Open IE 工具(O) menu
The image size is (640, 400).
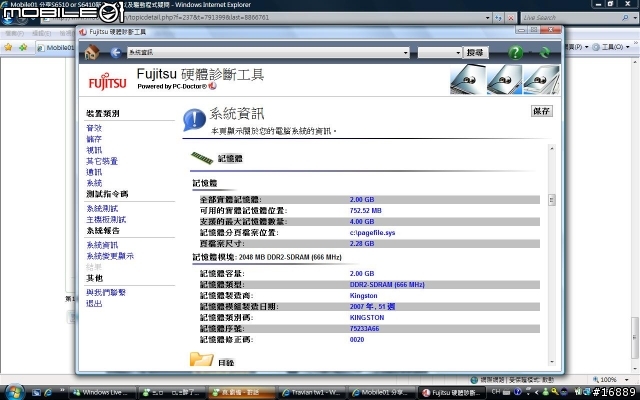(x=612, y=47)
